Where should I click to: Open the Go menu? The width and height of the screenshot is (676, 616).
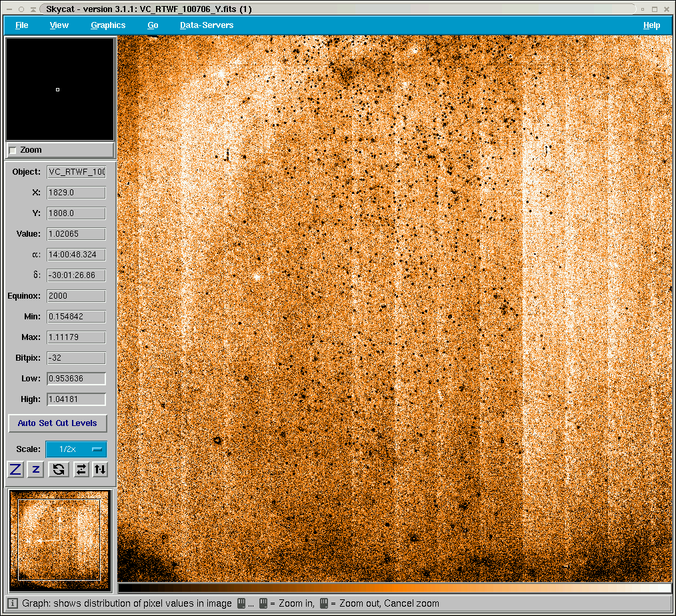tap(153, 25)
